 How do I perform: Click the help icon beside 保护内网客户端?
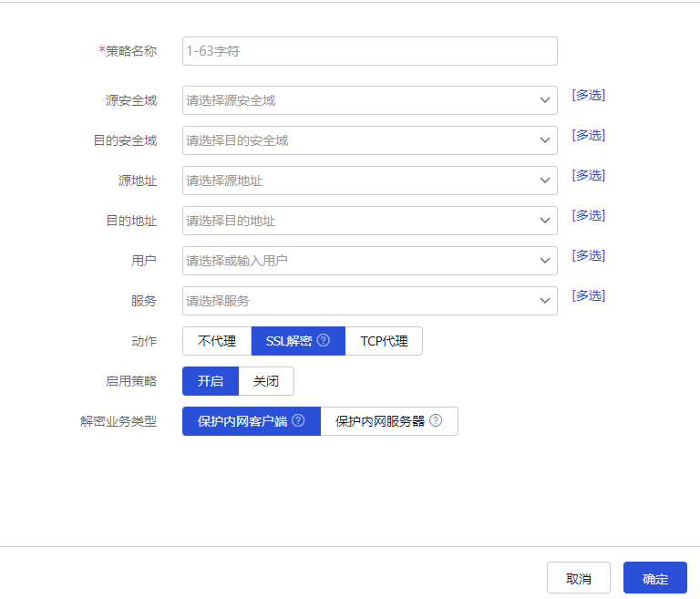[298, 421]
